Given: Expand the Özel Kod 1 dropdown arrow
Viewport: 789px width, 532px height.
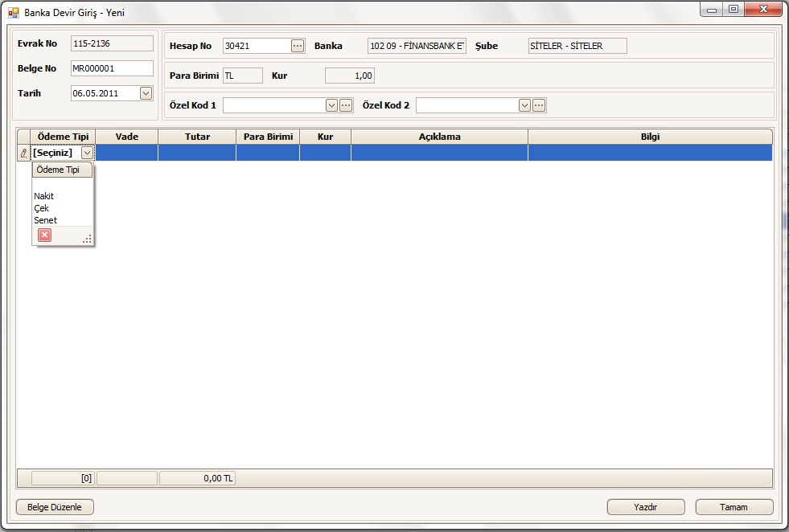Looking at the screenshot, I should [331, 105].
